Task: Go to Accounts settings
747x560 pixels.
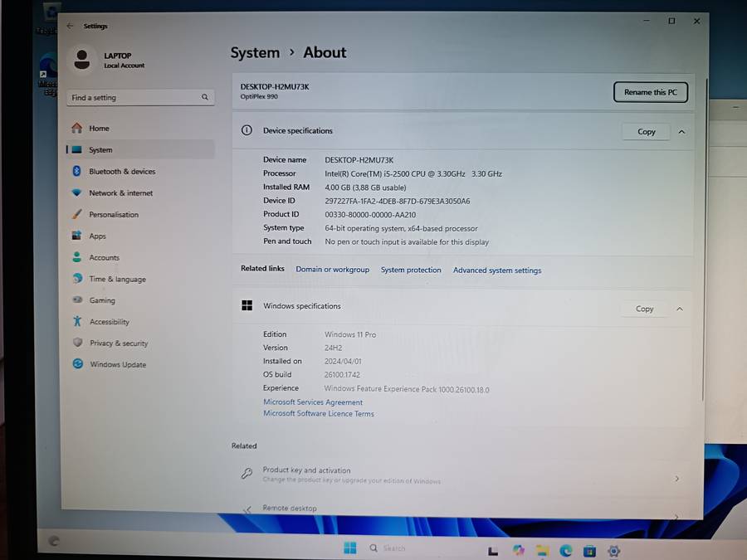Action: (x=104, y=258)
